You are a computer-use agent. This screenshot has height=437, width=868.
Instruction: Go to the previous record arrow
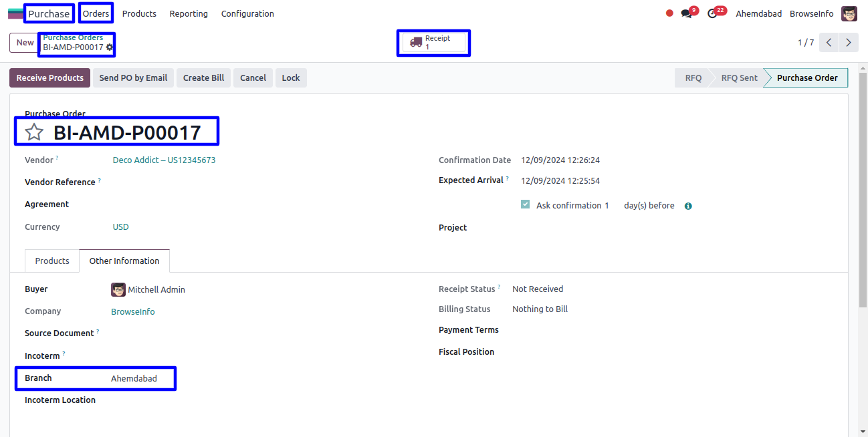pos(829,43)
